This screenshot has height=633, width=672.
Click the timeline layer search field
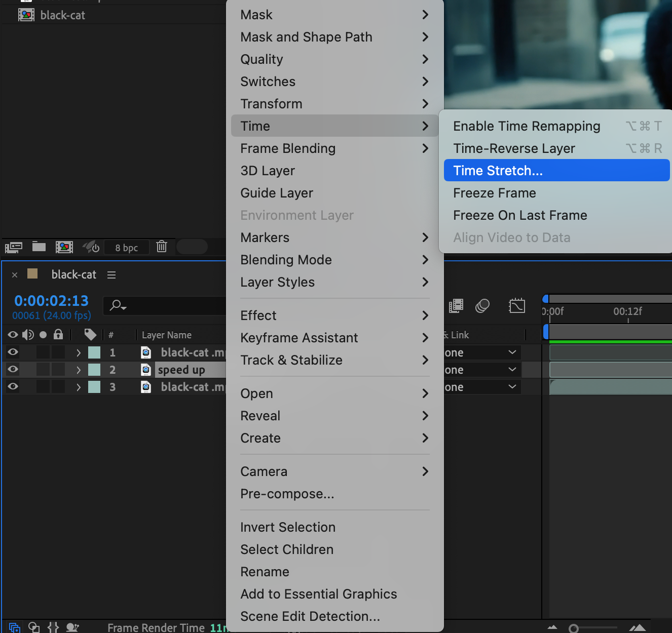click(167, 305)
